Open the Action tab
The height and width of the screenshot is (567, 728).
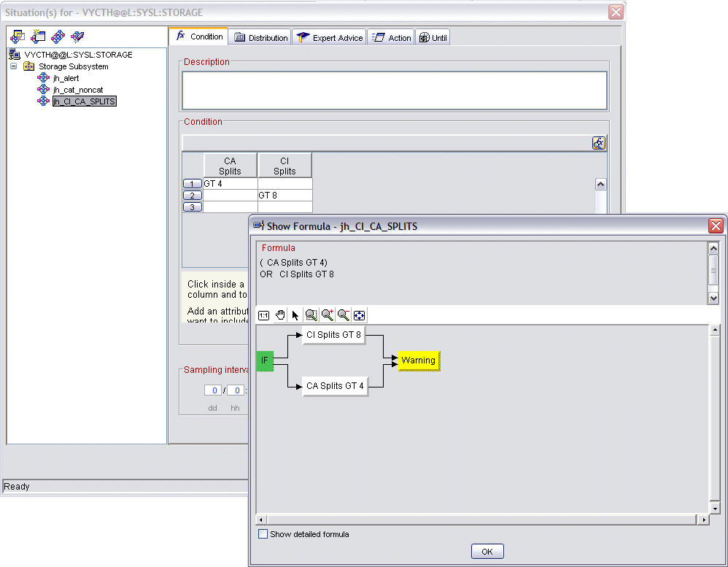pyautogui.click(x=392, y=37)
